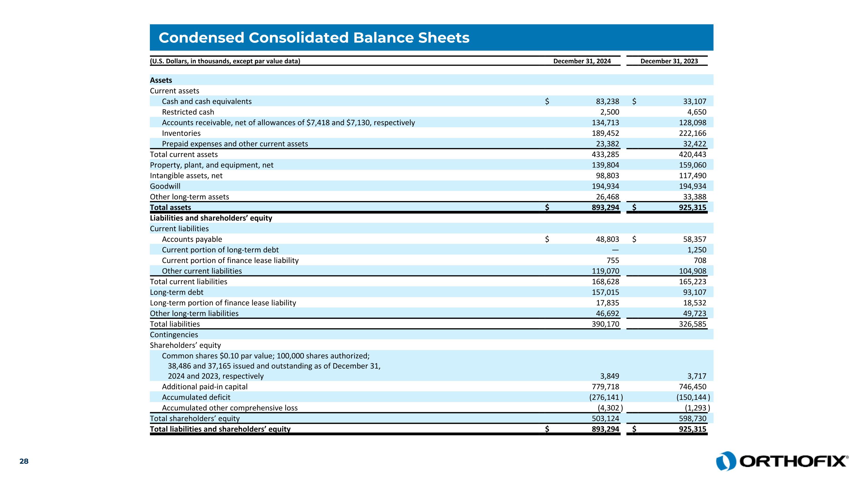868x488 pixels.
Task: Click the 2023 Total assets value 925,315
Action: point(692,207)
